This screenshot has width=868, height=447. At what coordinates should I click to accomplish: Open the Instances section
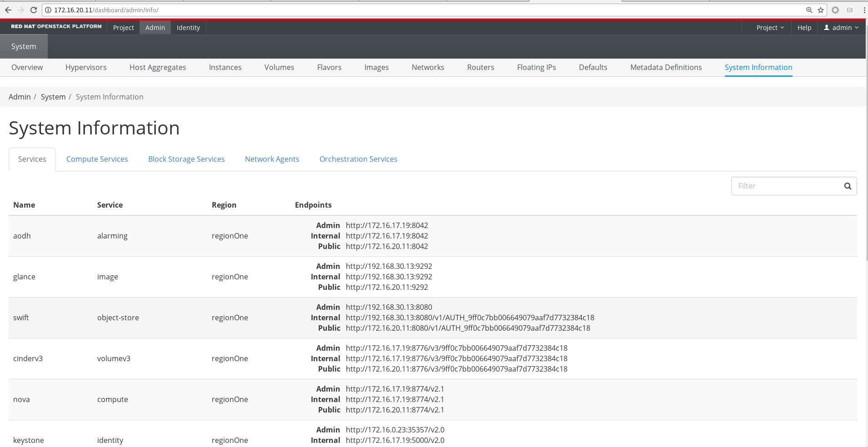click(x=225, y=67)
